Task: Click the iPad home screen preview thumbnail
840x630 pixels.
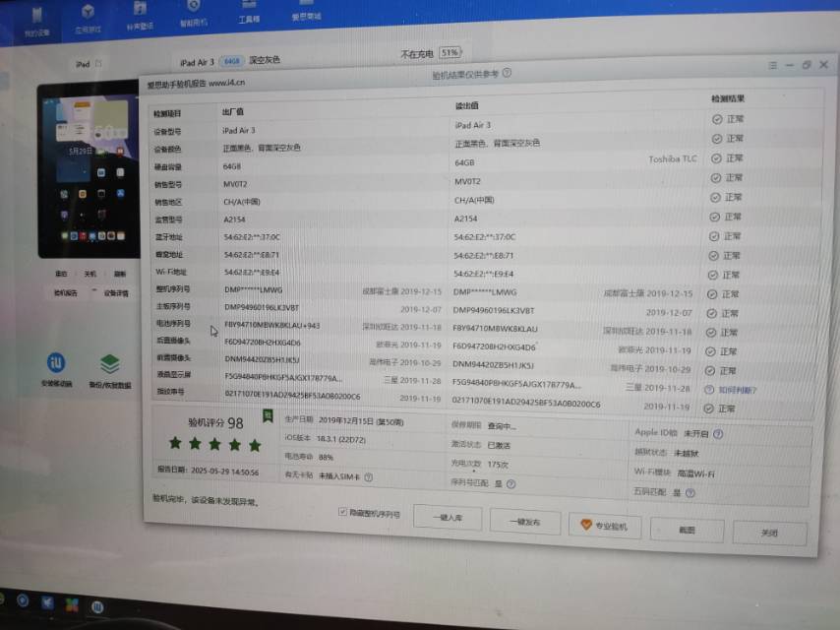Action: point(89,170)
